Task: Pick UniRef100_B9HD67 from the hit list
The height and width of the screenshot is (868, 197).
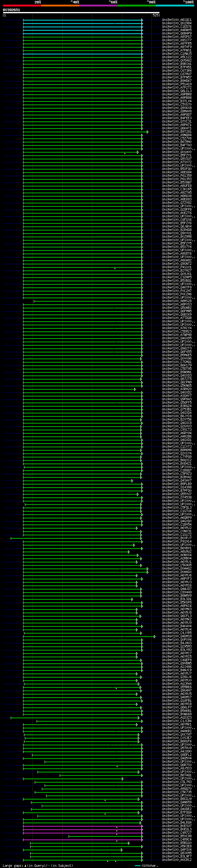Action: coord(177,81)
